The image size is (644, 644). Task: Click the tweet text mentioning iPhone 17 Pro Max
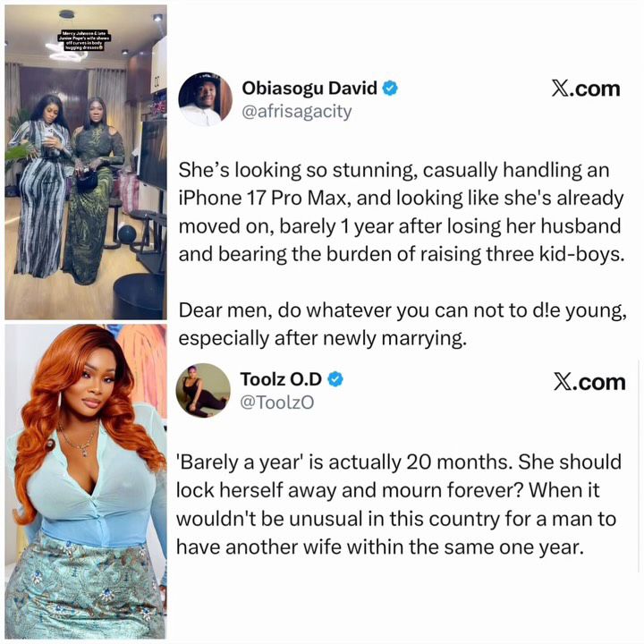point(402,212)
